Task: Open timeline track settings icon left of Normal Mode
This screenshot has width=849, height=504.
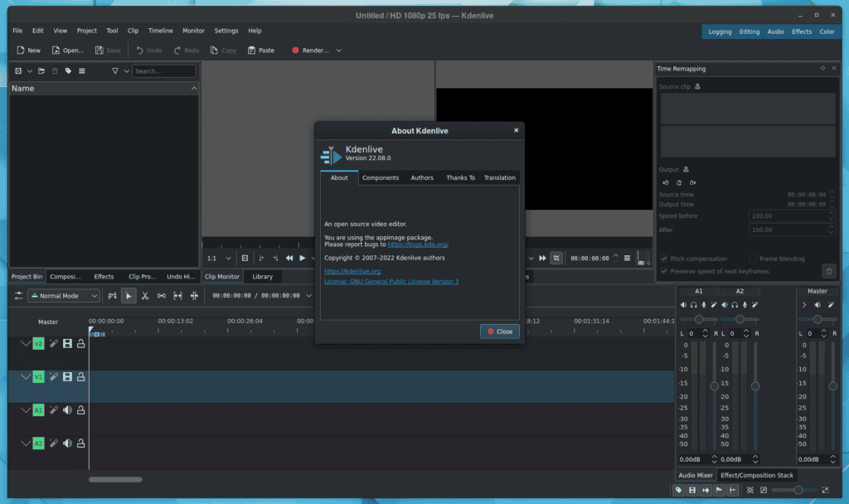Action: click(18, 296)
